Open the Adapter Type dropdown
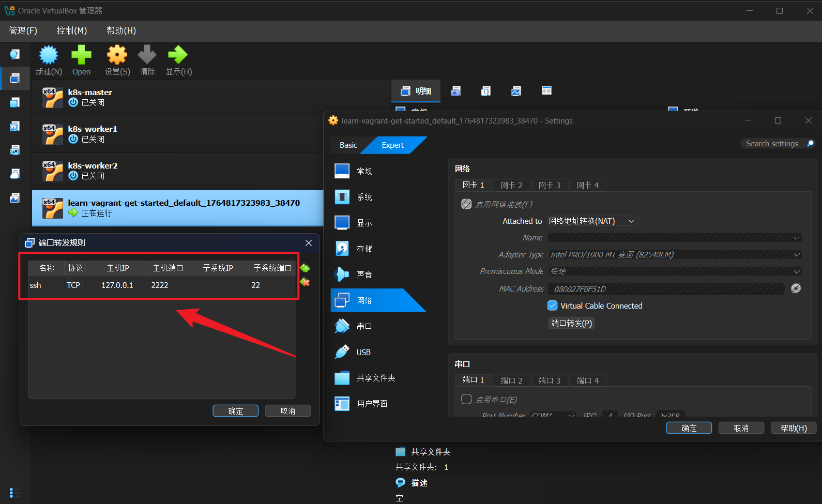The width and height of the screenshot is (822, 504). point(674,254)
